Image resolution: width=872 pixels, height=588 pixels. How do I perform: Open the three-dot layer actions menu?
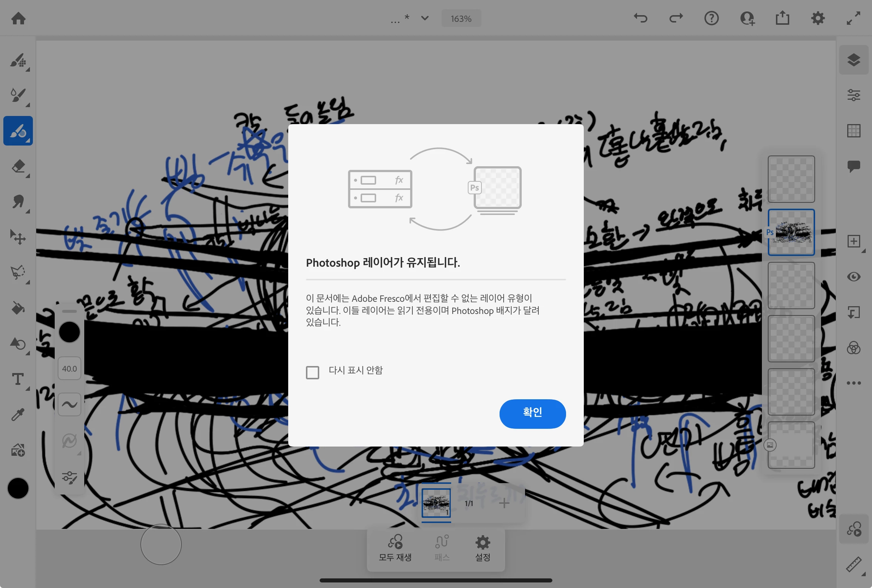click(x=853, y=383)
